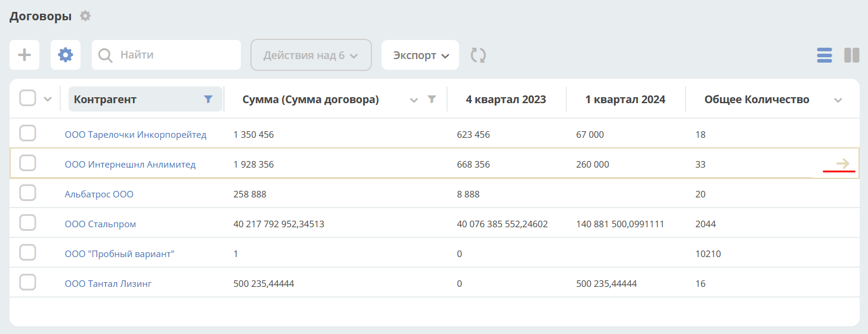Open table settings blue gear button

click(66, 55)
